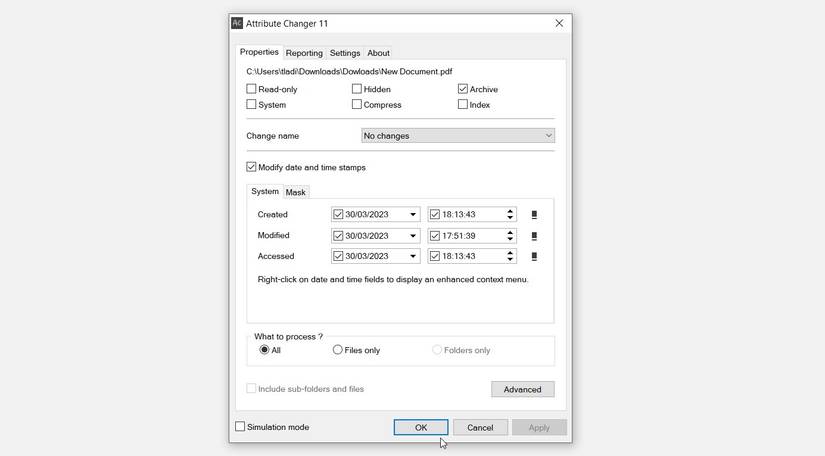Viewport: 825px width, 456px height.
Task: Enable the Read-only attribute checkbox
Action: [x=252, y=89]
